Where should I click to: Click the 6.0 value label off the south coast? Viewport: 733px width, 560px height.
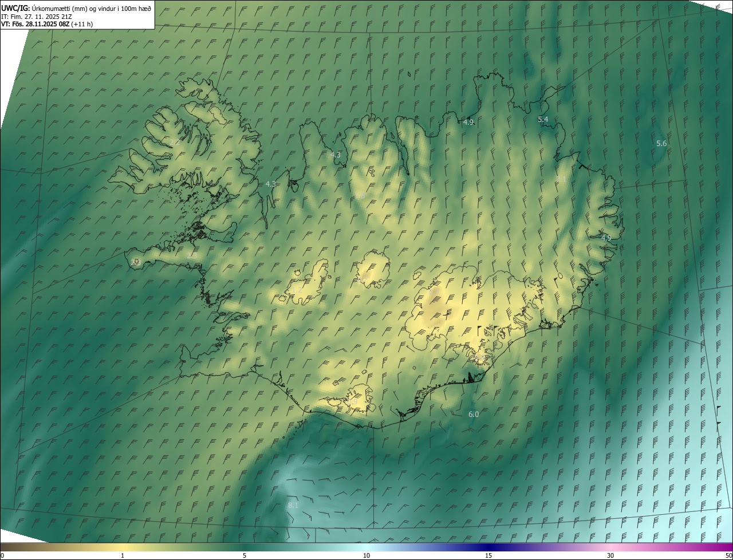[474, 414]
